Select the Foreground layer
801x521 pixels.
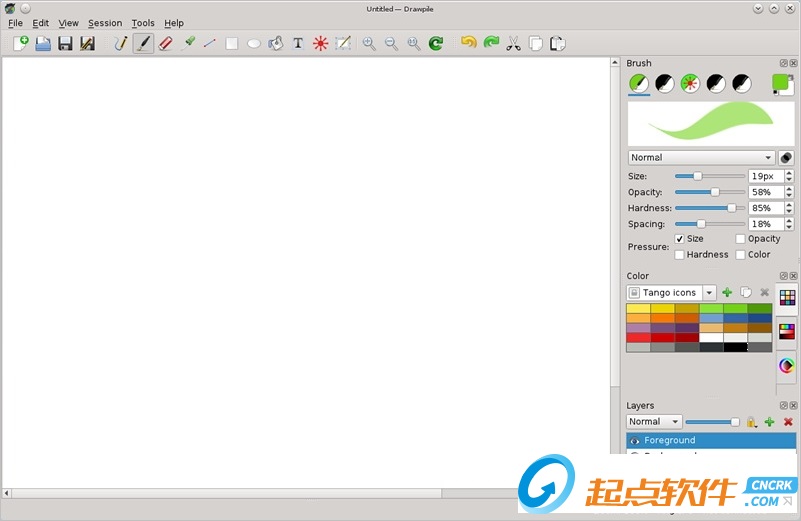click(x=711, y=440)
